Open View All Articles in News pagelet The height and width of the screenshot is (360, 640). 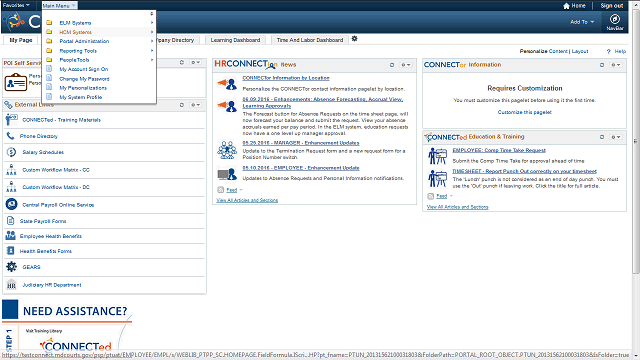[247, 200]
